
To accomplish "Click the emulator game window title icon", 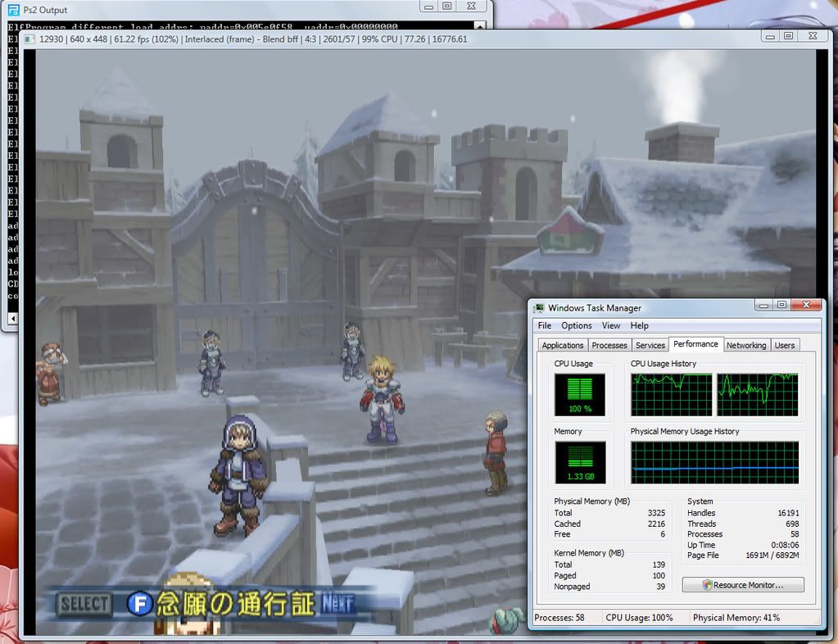I will [x=29, y=39].
